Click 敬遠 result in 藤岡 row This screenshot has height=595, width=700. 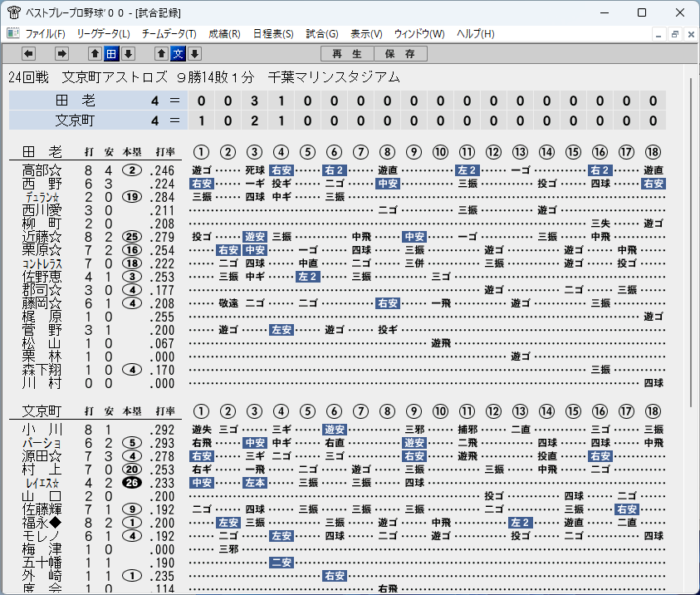228,303
